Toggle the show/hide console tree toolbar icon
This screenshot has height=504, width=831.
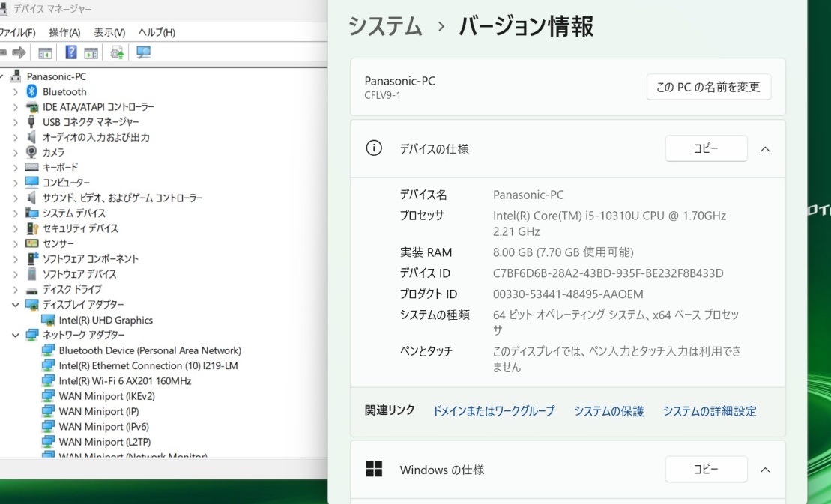(x=45, y=52)
